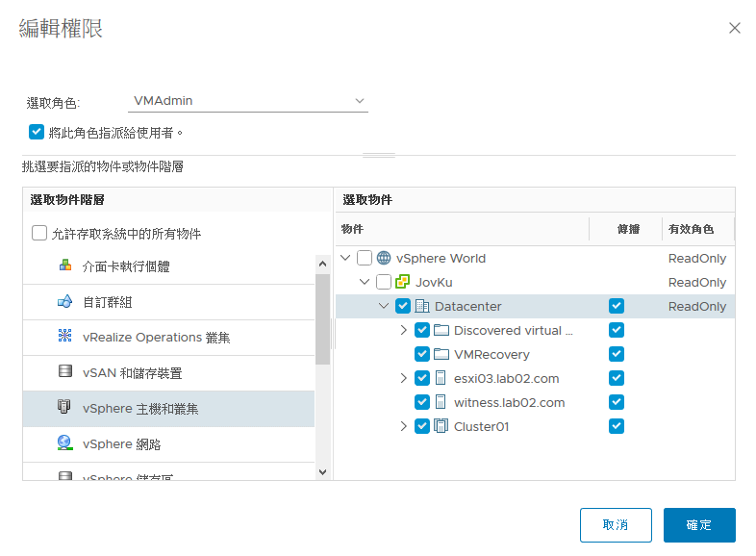
Task: Check the vSphere World object checkbox
Action: [x=365, y=258]
